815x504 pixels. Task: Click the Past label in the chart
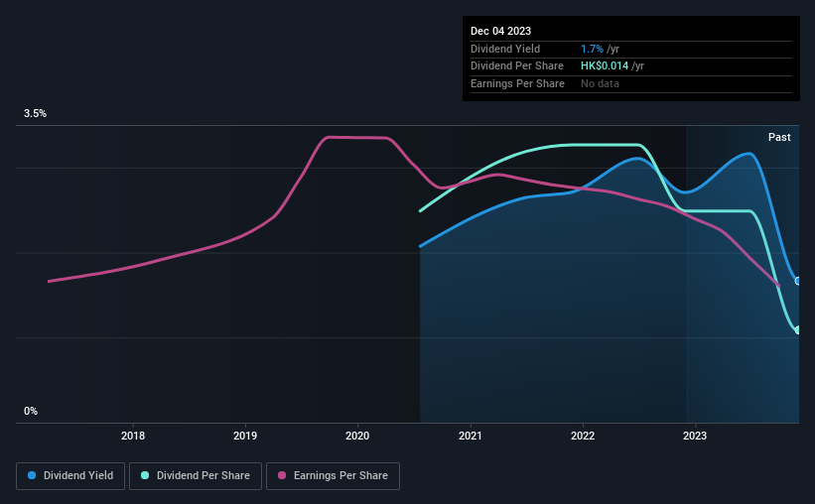(779, 137)
